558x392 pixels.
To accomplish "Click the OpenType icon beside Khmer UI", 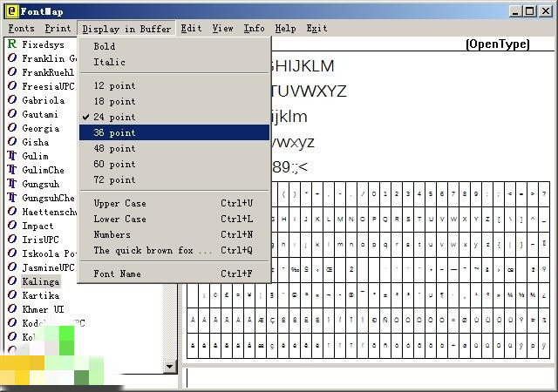I will (12, 308).
